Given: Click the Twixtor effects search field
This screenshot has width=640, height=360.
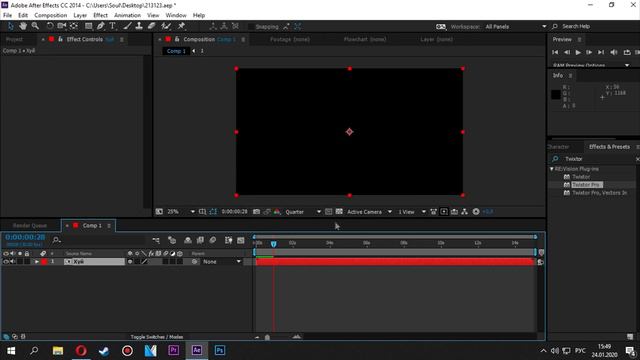Looking at the screenshot, I should click(598, 159).
